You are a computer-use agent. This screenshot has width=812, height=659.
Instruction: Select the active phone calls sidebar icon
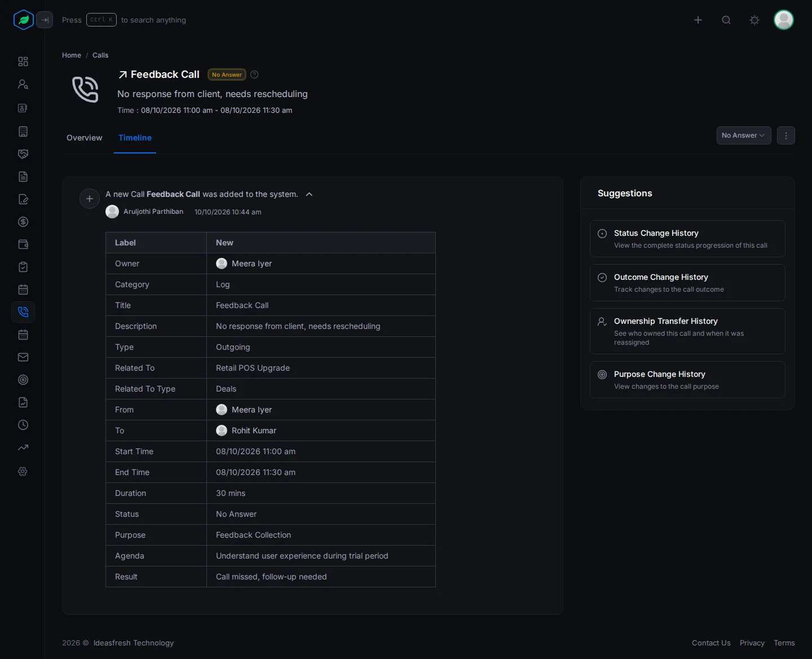click(x=23, y=312)
